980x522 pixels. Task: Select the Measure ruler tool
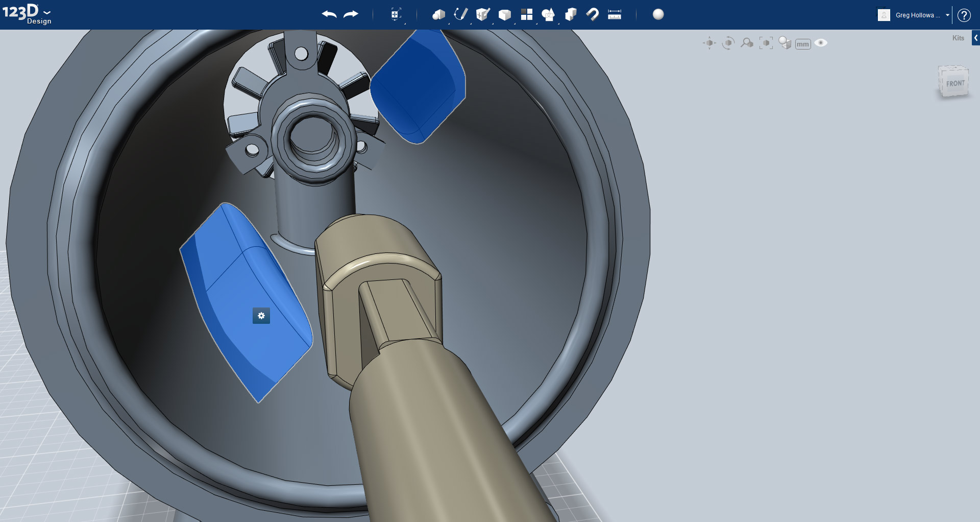pyautogui.click(x=615, y=14)
